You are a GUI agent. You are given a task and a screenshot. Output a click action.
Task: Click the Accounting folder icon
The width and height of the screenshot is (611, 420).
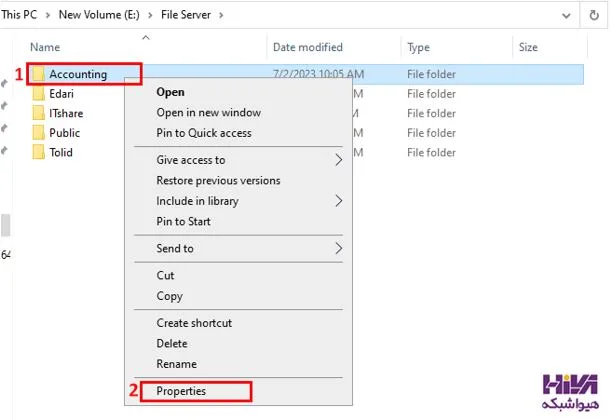click(x=38, y=74)
